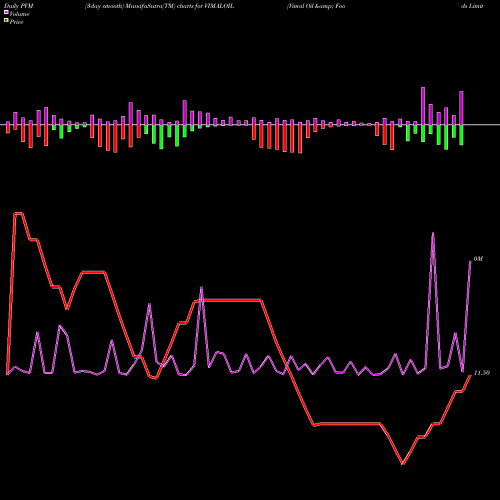Click the Price legend red-green swatch
500x500 pixels.
coord(6,21)
